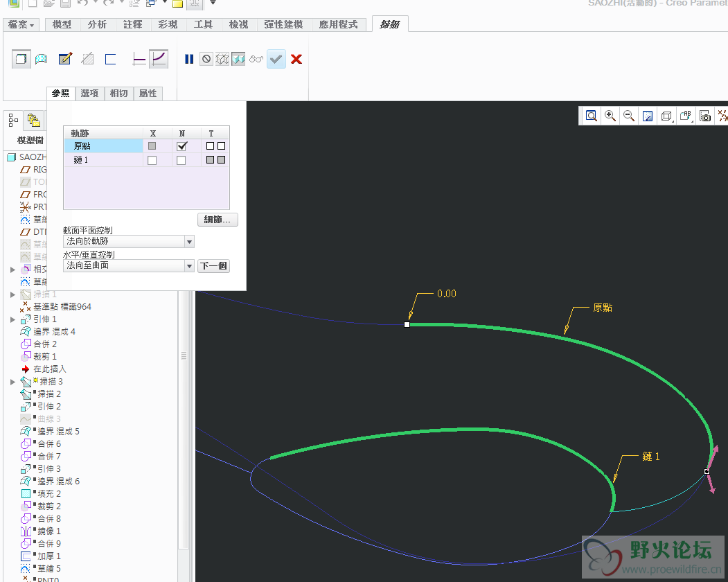The height and width of the screenshot is (582, 728).
Task: Click the attached preview shaded icon
Action: (x=238, y=59)
